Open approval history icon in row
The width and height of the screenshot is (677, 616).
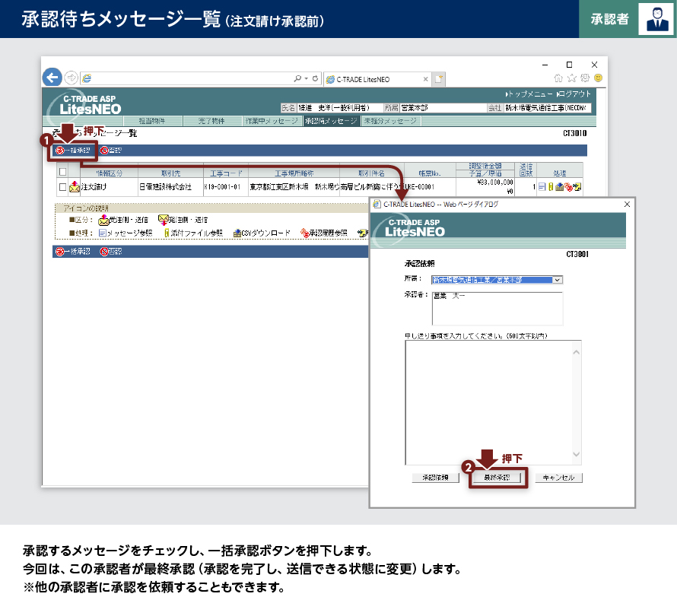[x=568, y=186]
